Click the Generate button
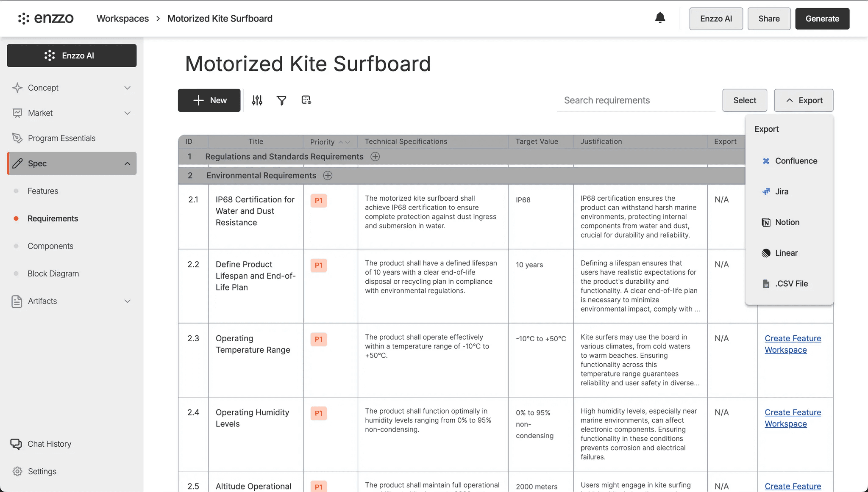The width and height of the screenshot is (868, 492). click(x=822, y=19)
